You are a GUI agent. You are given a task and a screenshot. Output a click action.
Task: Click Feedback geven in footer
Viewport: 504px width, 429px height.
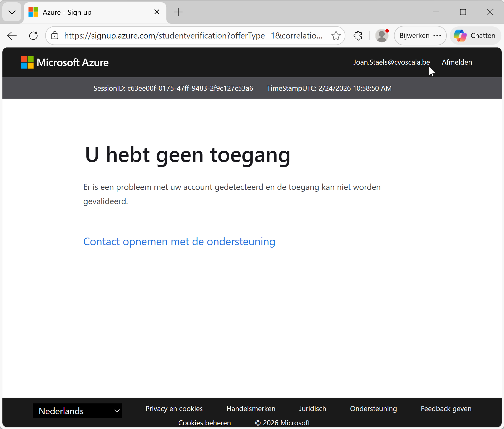[x=446, y=409]
